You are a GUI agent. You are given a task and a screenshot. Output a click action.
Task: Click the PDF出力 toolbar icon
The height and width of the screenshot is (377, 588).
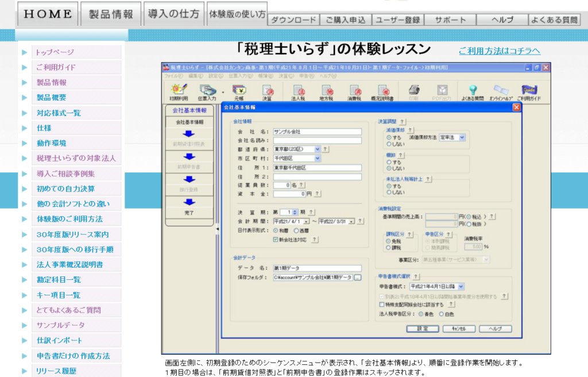442,93
